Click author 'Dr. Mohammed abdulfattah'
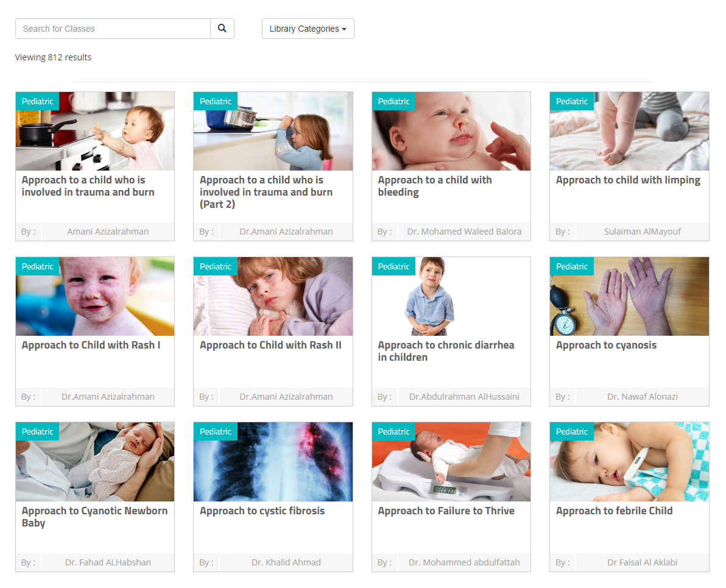Image resolution: width=726 pixels, height=588 pixels. point(464,562)
